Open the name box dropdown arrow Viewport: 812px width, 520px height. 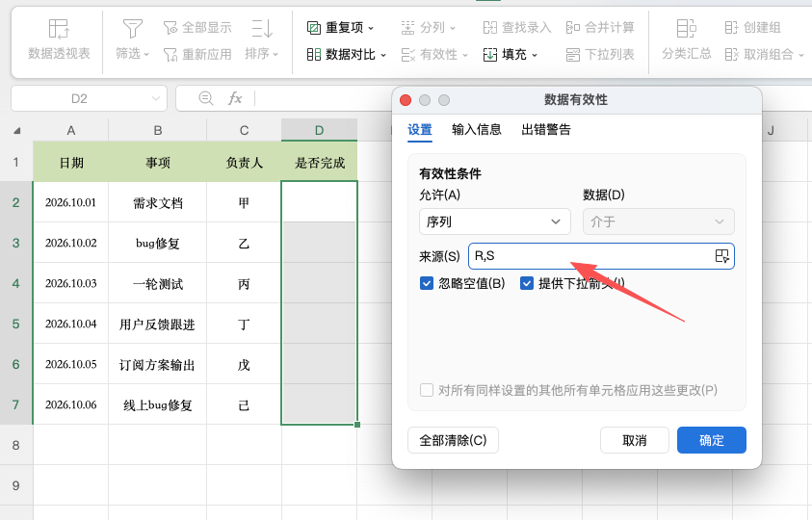point(155,98)
